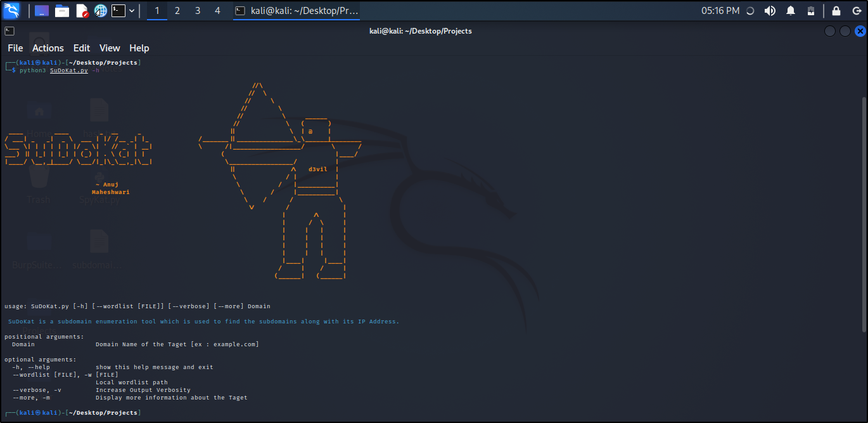Switch to workspace 3
Viewport: 868px width, 423px height.
197,11
